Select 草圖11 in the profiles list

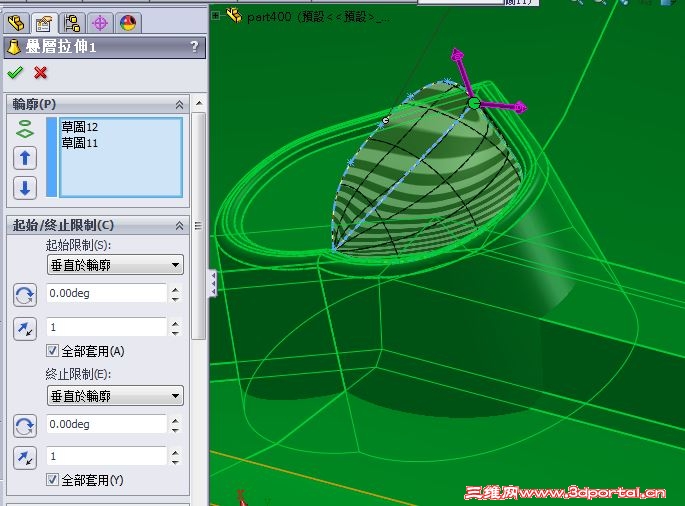[80, 143]
